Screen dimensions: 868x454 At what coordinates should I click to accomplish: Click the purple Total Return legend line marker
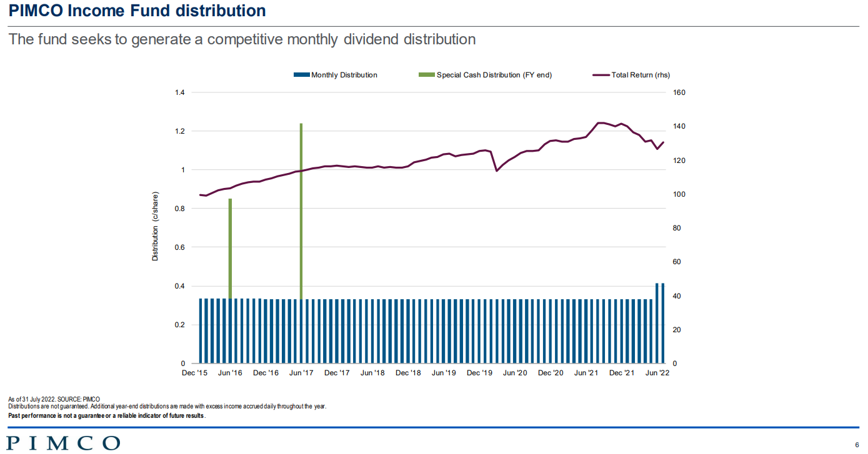pyautogui.click(x=601, y=75)
